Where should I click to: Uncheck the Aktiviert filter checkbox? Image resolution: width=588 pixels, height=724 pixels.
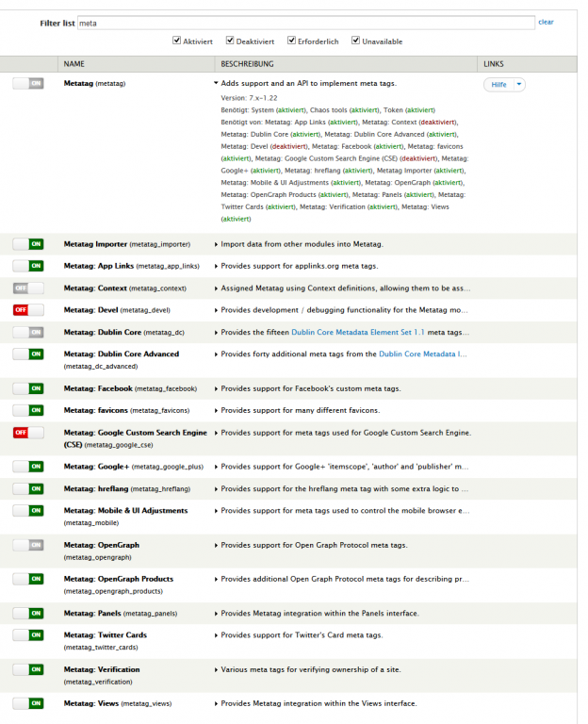click(177, 41)
